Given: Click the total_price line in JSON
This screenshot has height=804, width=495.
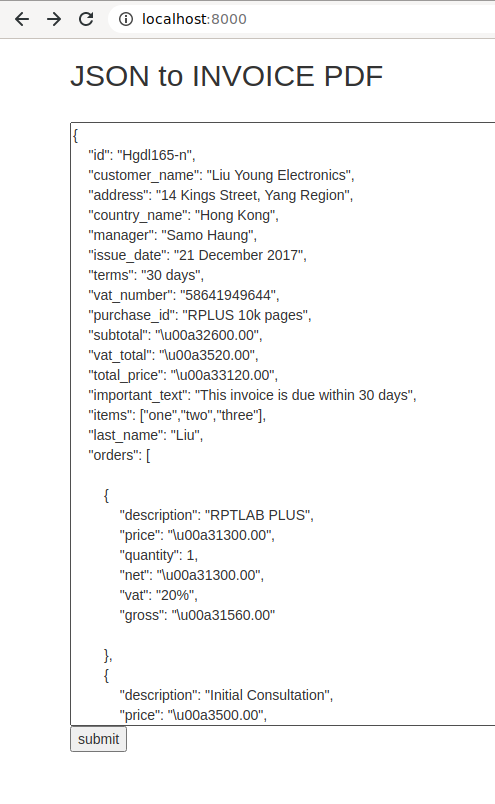Looking at the screenshot, I should point(183,375).
